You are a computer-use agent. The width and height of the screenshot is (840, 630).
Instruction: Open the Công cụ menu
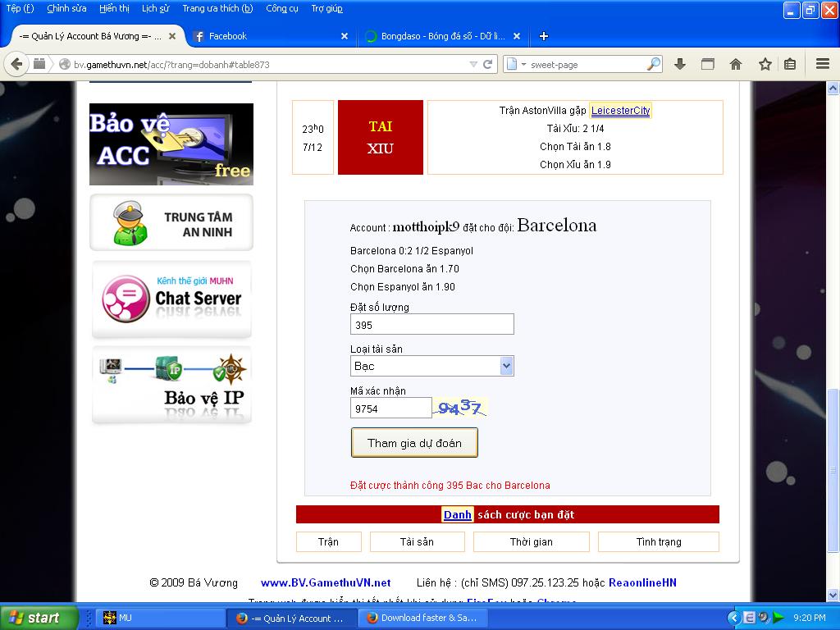[x=282, y=8]
